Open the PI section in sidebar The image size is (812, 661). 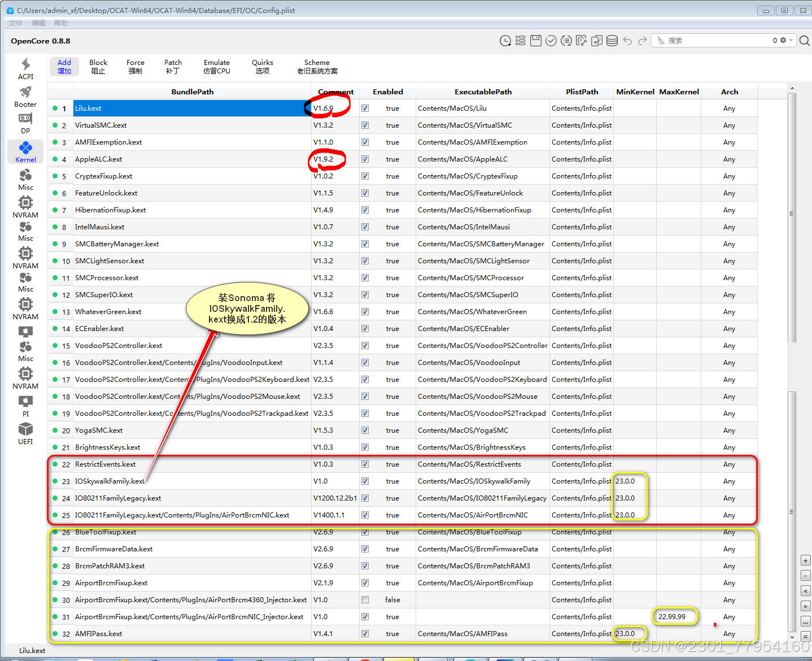(25, 406)
